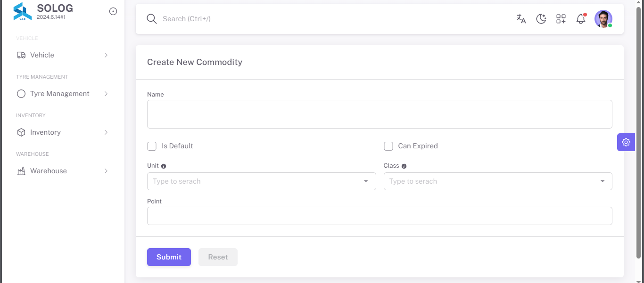Click the Class info icon
This screenshot has width=644, height=283.
click(404, 166)
